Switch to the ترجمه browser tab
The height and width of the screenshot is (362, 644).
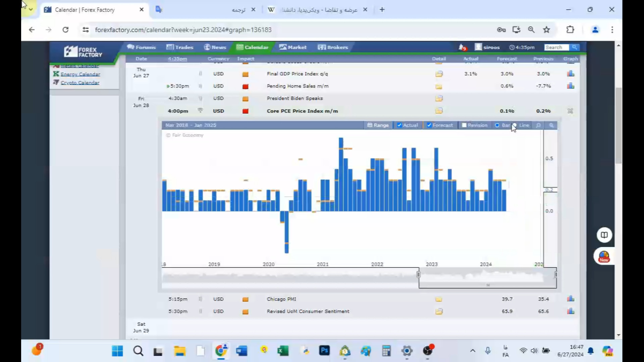click(205, 10)
